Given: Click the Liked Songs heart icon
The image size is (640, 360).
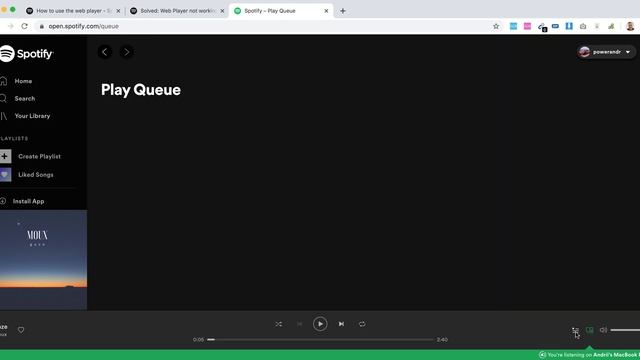Looking at the screenshot, I should tap(5, 175).
